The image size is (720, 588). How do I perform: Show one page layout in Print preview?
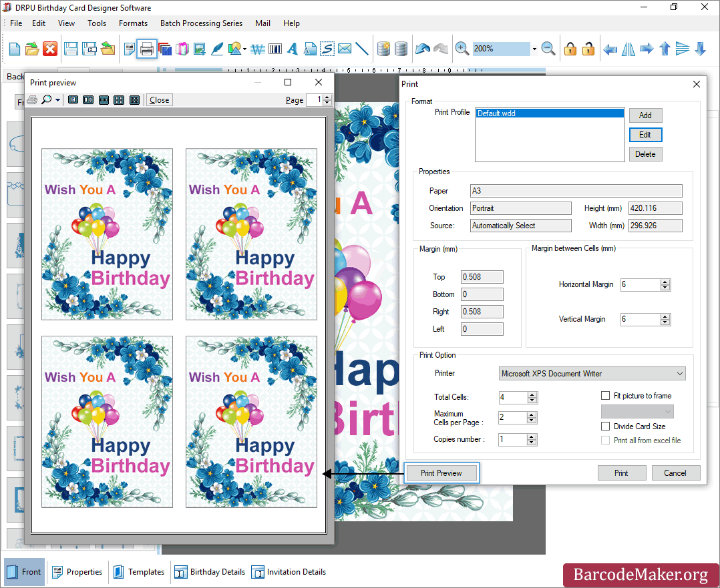click(73, 100)
